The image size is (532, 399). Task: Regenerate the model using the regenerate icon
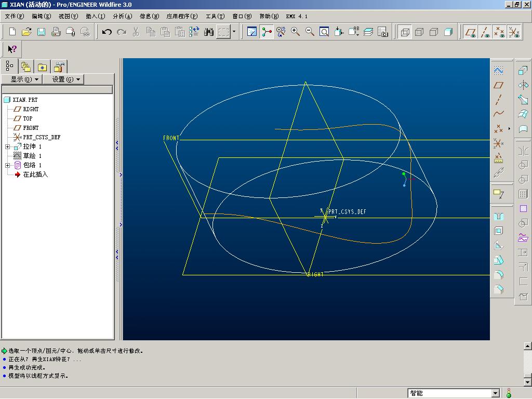coord(194,32)
